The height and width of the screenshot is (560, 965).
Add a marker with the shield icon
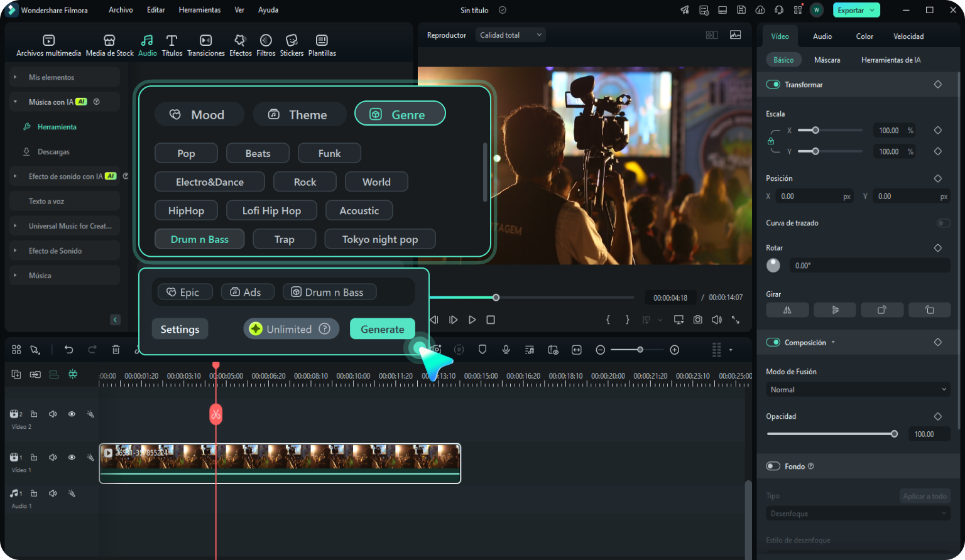pos(482,350)
